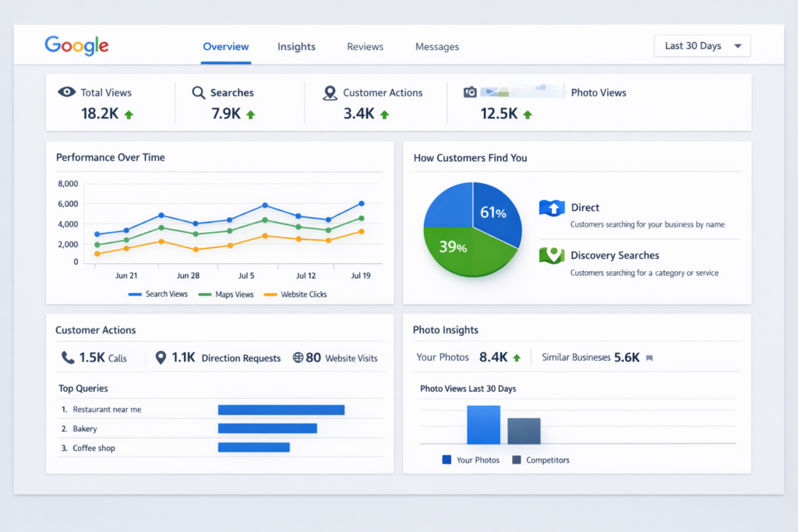This screenshot has width=798, height=532.
Task: Click the flag icon beside Similar Businesses
Action: click(649, 358)
